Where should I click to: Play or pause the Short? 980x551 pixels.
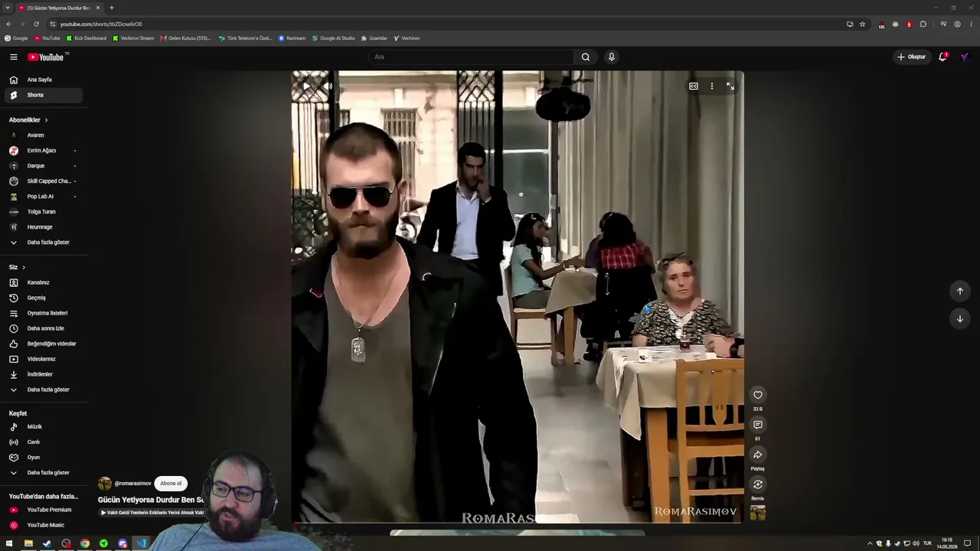pyautogui.click(x=307, y=86)
